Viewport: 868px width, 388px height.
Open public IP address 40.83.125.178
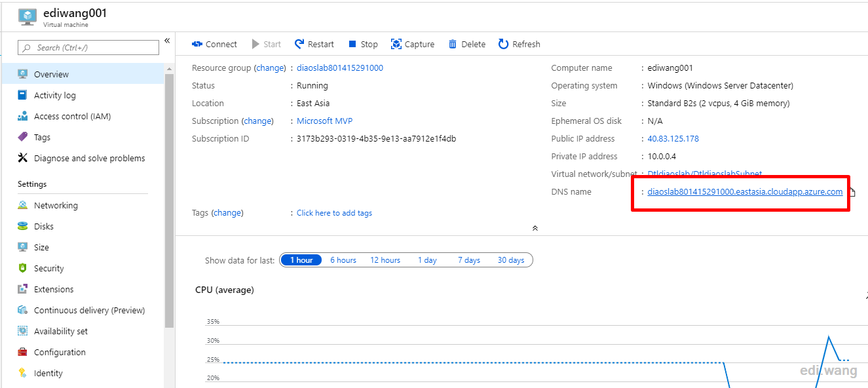673,138
